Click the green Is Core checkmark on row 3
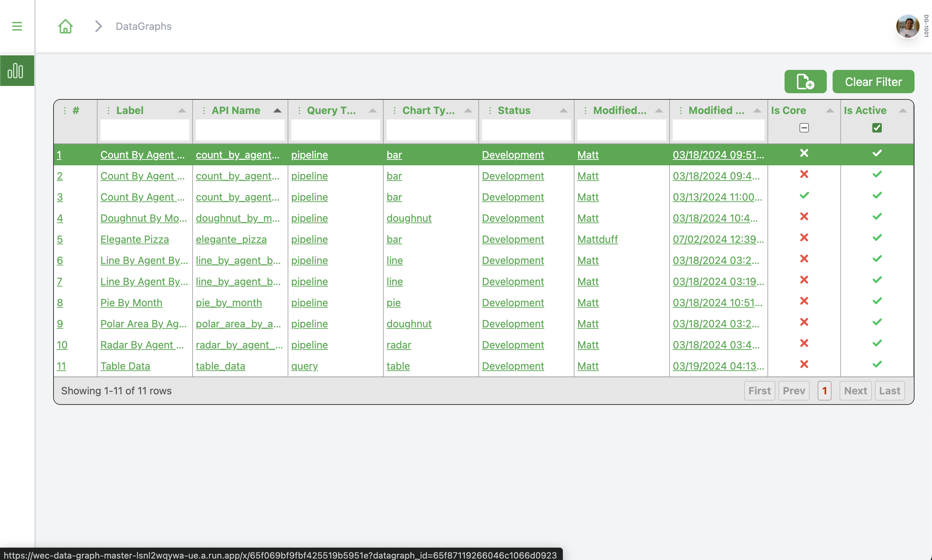932x560 pixels. 804,195
